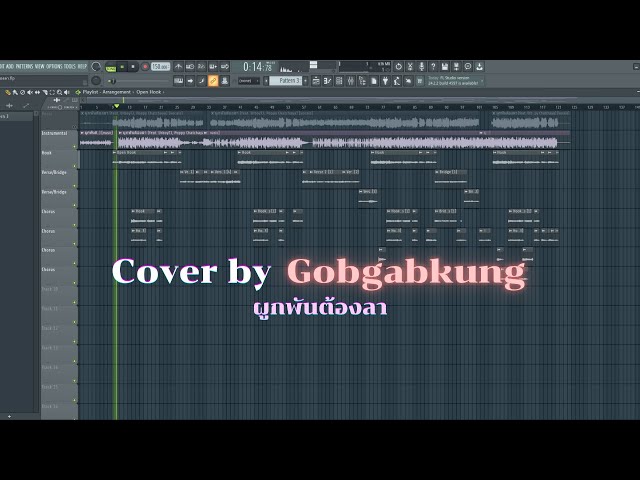Toggle step editing mode

(x=201, y=81)
